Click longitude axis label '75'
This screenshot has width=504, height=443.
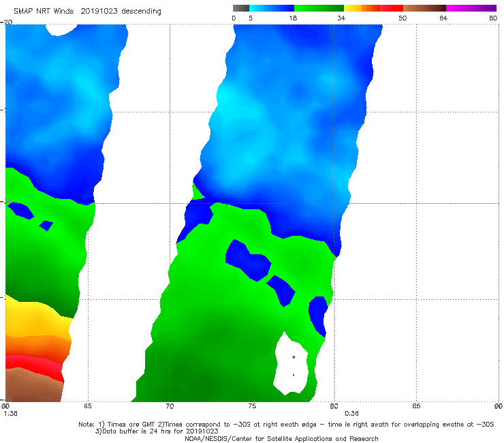pyautogui.click(x=252, y=406)
